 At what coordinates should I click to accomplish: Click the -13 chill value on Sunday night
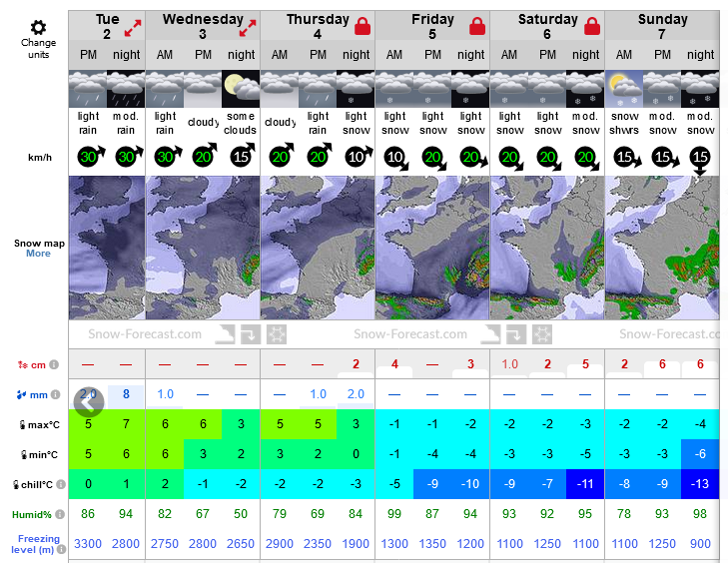(700, 484)
